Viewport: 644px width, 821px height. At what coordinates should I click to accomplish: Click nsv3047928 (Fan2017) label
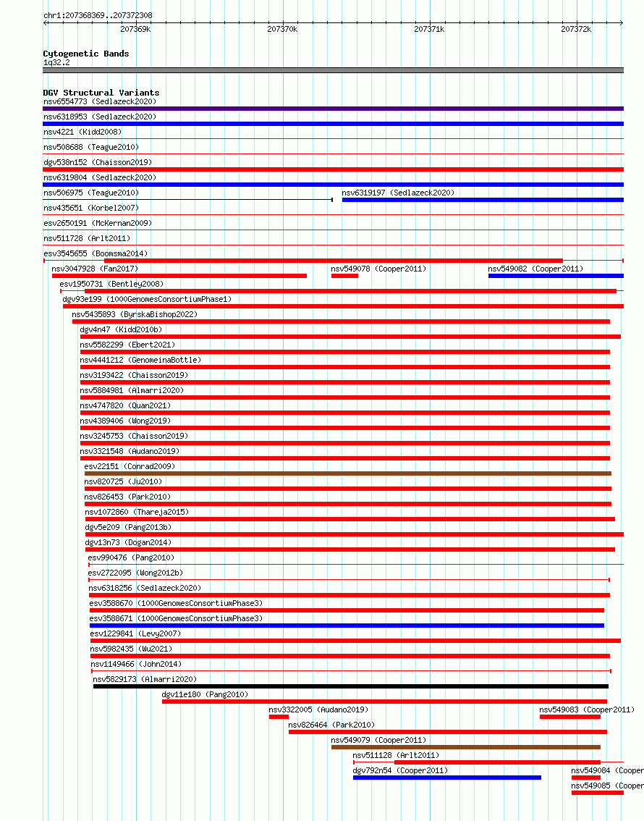pyautogui.click(x=95, y=269)
